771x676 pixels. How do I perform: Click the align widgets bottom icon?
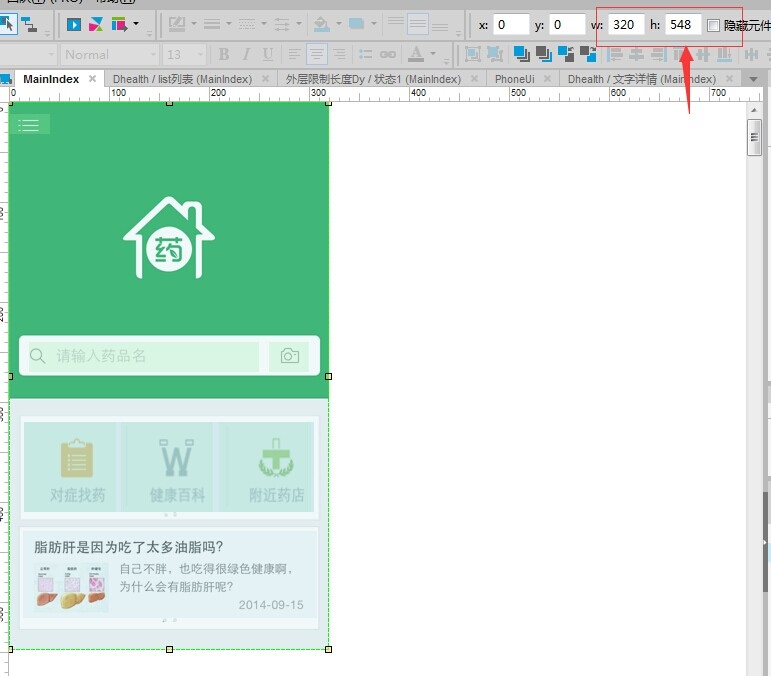pos(724,54)
